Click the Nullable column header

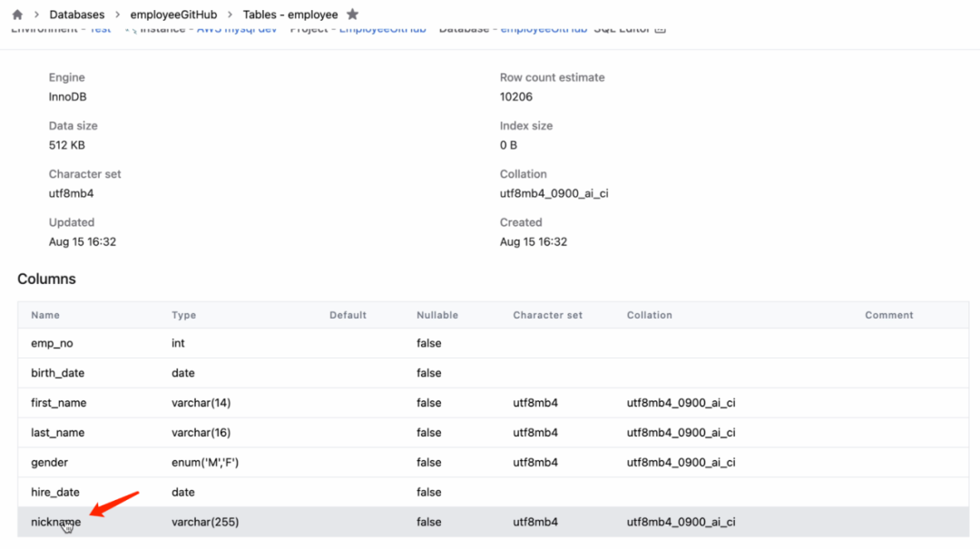click(x=437, y=315)
